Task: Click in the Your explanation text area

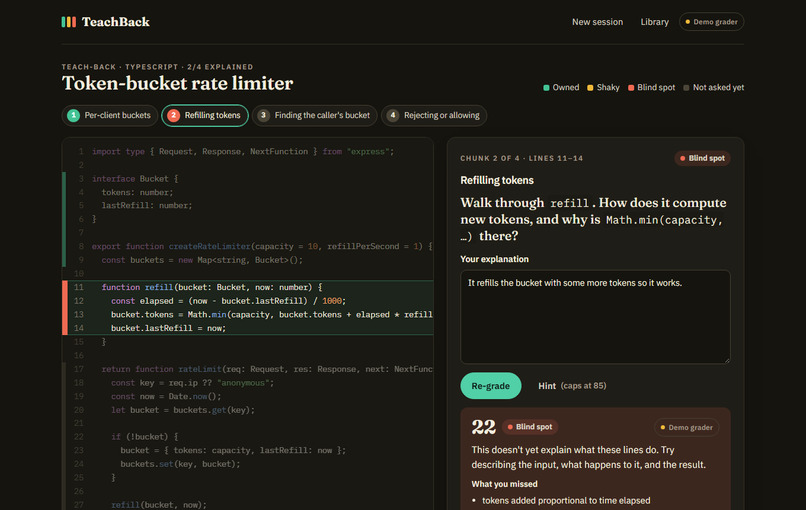Action: pos(595,317)
